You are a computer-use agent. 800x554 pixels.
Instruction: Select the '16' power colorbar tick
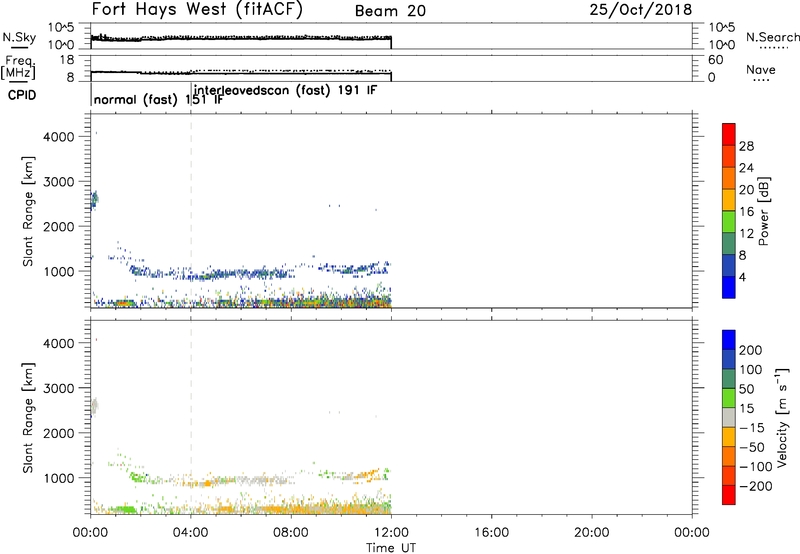coord(746,212)
